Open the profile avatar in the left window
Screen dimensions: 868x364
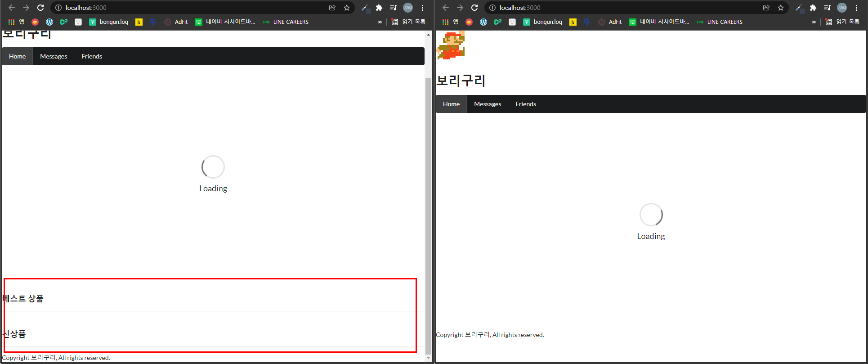coord(408,8)
